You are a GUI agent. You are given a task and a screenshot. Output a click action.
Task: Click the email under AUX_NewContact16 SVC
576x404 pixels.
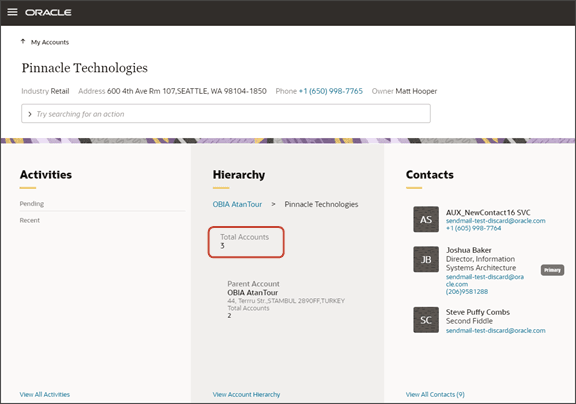(x=496, y=221)
